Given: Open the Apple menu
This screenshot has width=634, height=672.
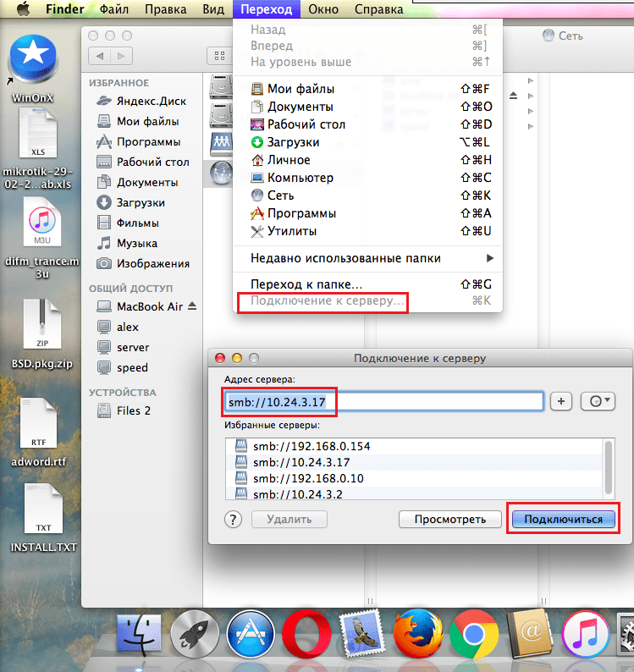Looking at the screenshot, I should 23,8.
